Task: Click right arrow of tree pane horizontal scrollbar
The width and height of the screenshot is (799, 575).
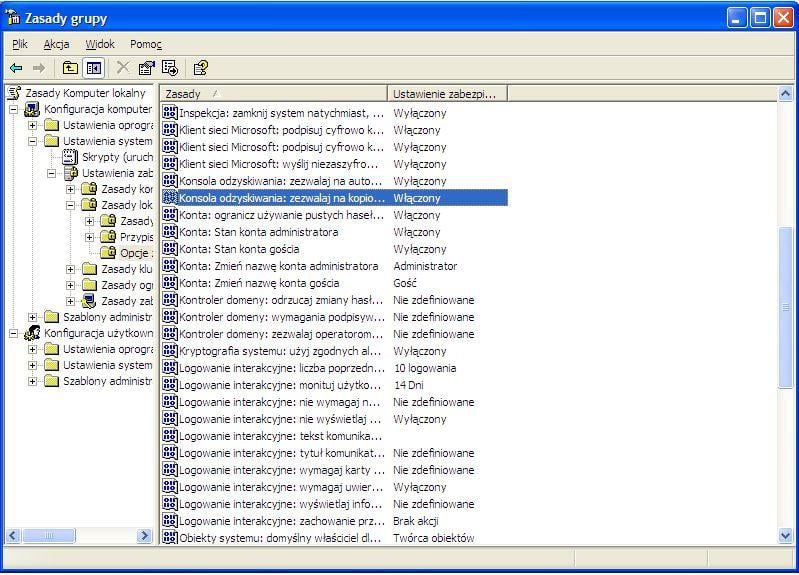Action: (144, 536)
